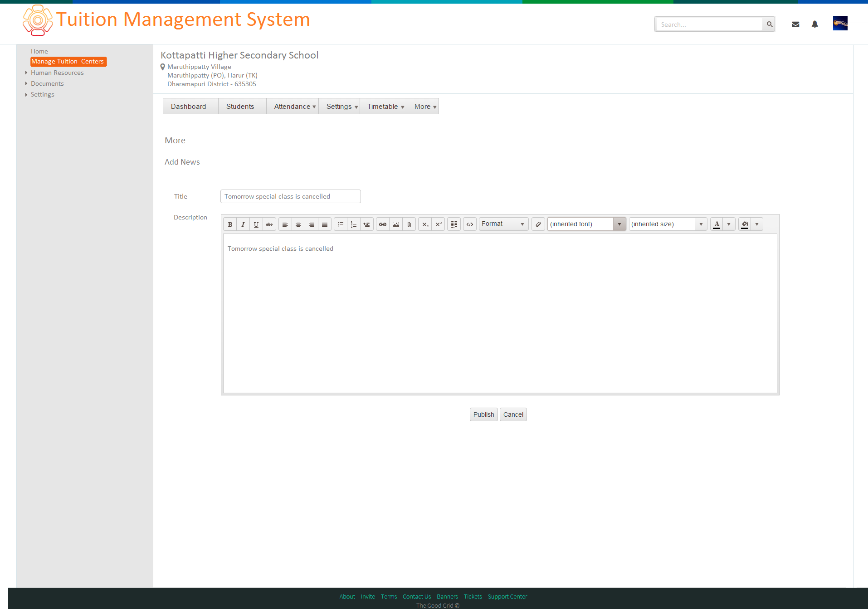The width and height of the screenshot is (868, 609).
Task: Open the Format dropdown
Action: point(504,224)
